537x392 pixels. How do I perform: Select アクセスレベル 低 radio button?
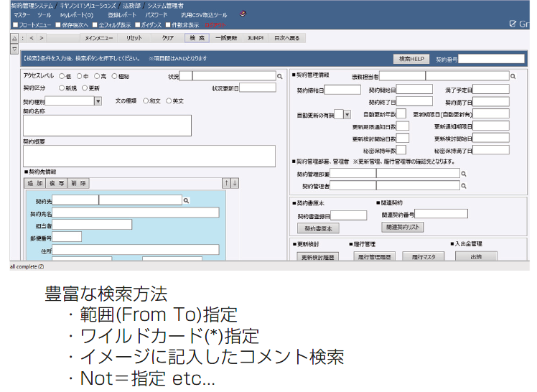[x=62, y=76]
